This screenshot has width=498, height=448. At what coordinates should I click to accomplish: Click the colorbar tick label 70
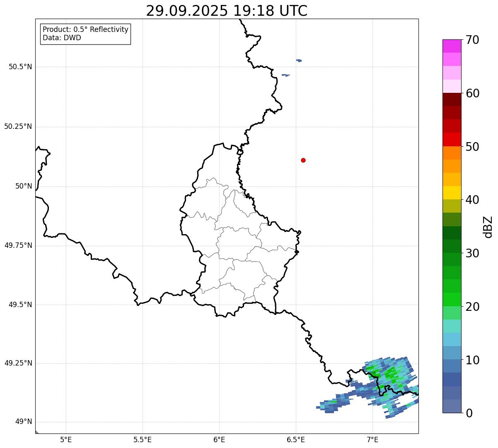472,40
